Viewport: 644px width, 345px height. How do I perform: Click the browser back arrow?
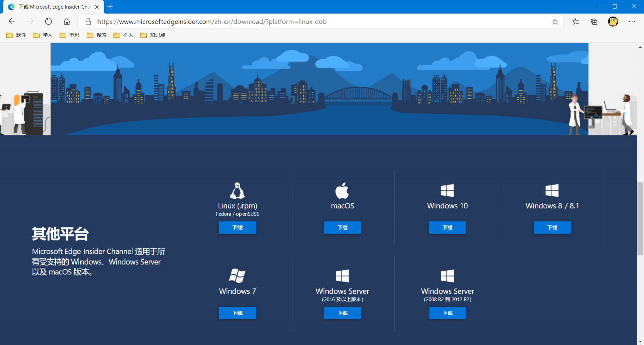(x=12, y=22)
